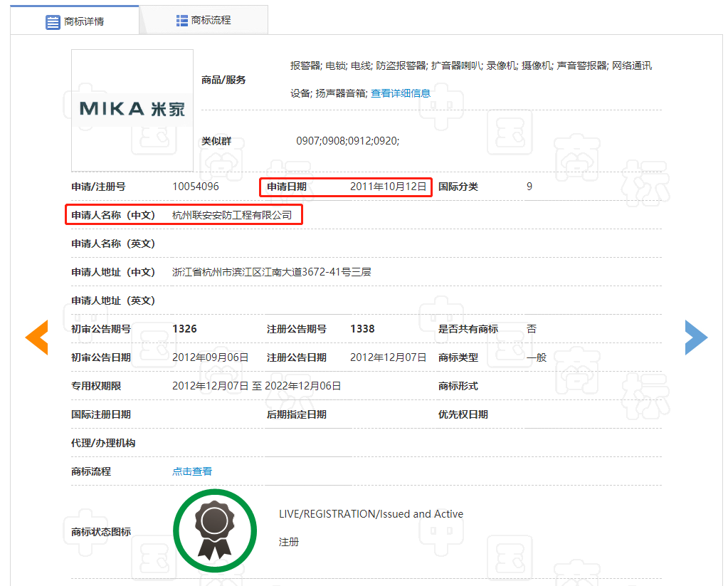728x586 pixels.
Task: Click the 国际注册日期 label
Action: 101,414
